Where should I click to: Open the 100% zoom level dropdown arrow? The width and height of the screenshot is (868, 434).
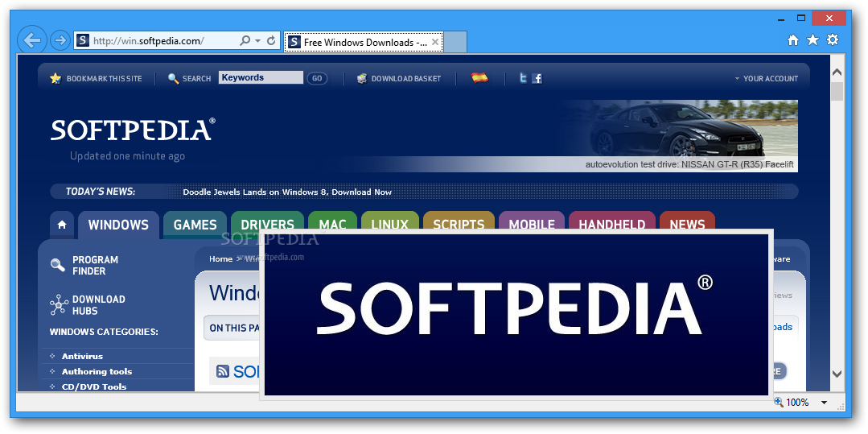pyautogui.click(x=824, y=403)
